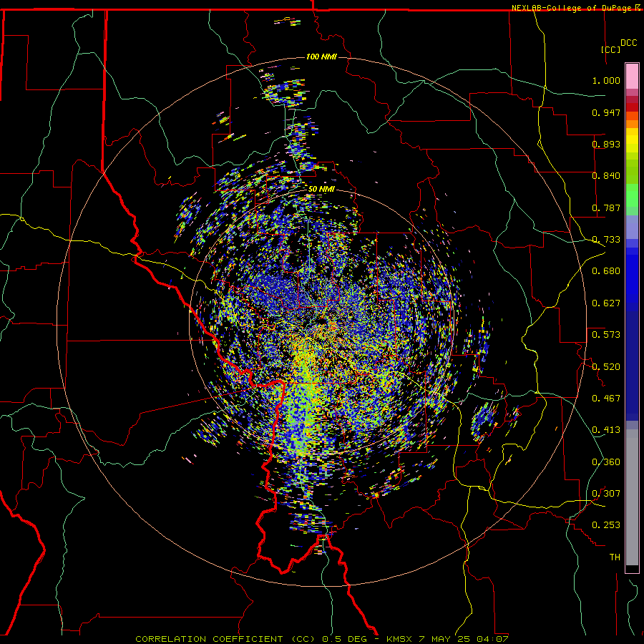Screen dimensions: 644x644
Task: Click the 0.360 scale value
Action: pos(606,462)
